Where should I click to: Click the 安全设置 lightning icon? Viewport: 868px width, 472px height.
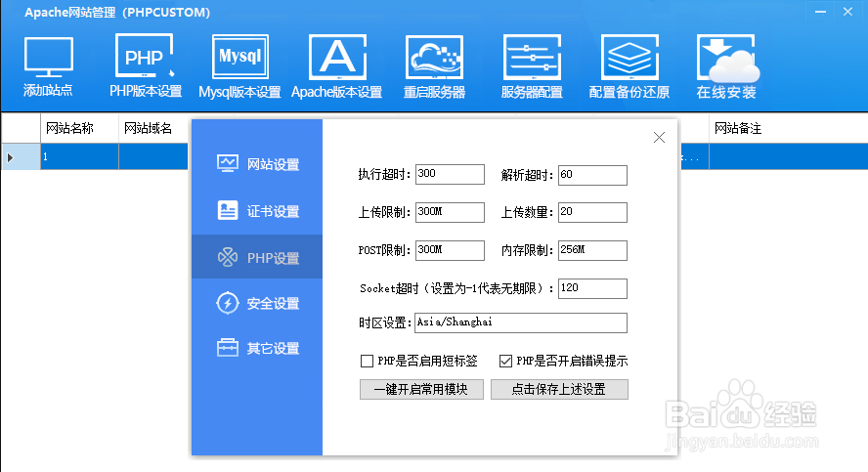click(228, 303)
